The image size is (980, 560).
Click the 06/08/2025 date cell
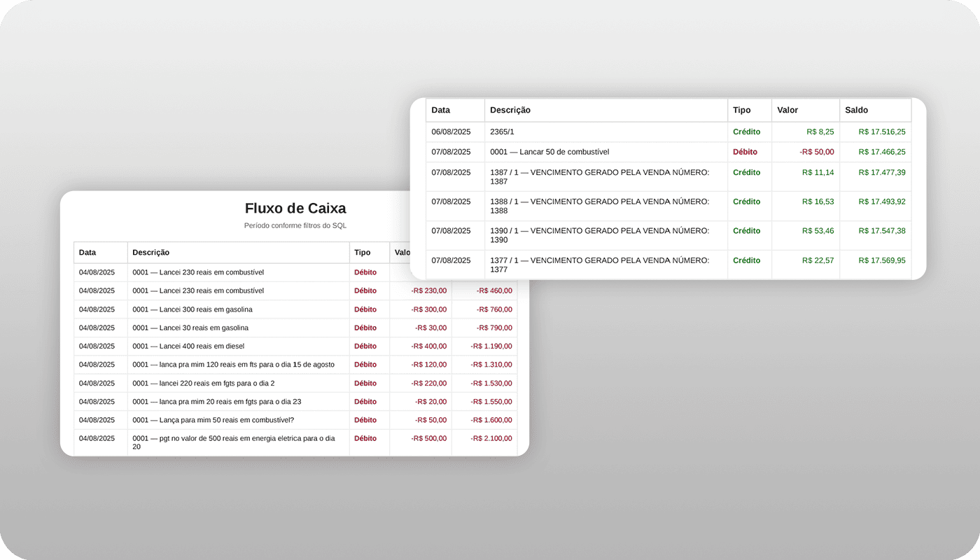451,132
